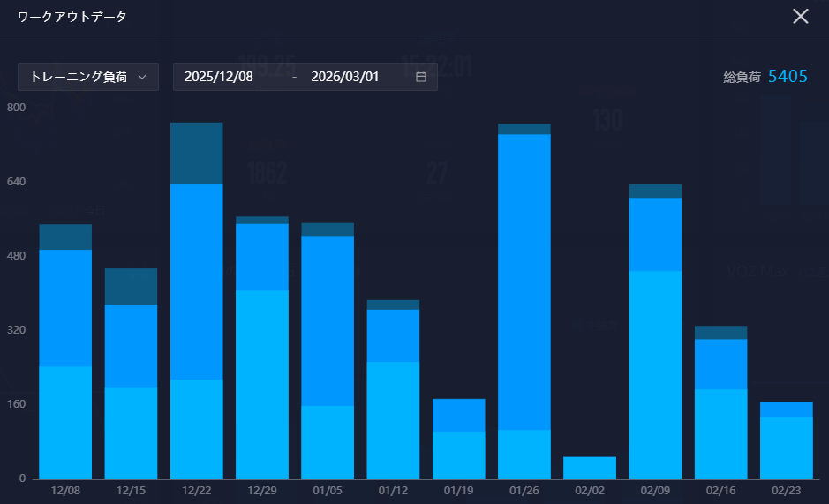Click the 総負荷 total value 5405

[788, 77]
